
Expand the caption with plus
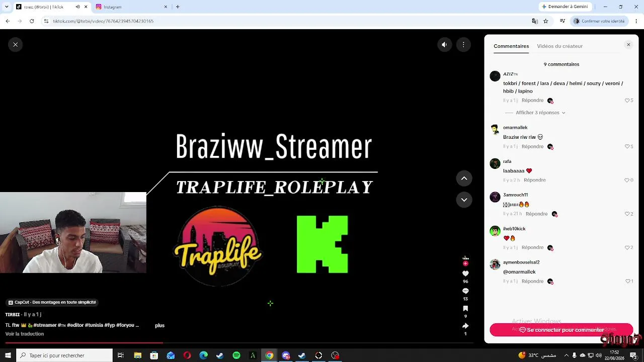(x=159, y=325)
